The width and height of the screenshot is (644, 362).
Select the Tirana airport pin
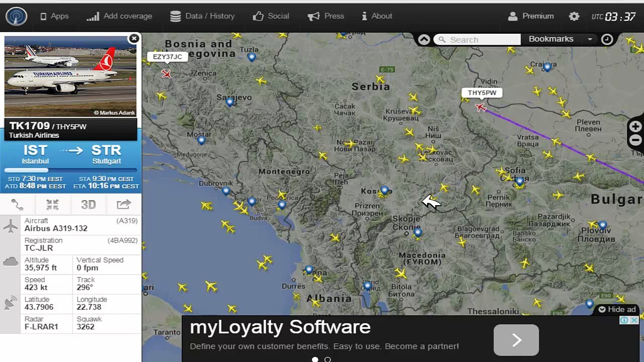click(309, 270)
